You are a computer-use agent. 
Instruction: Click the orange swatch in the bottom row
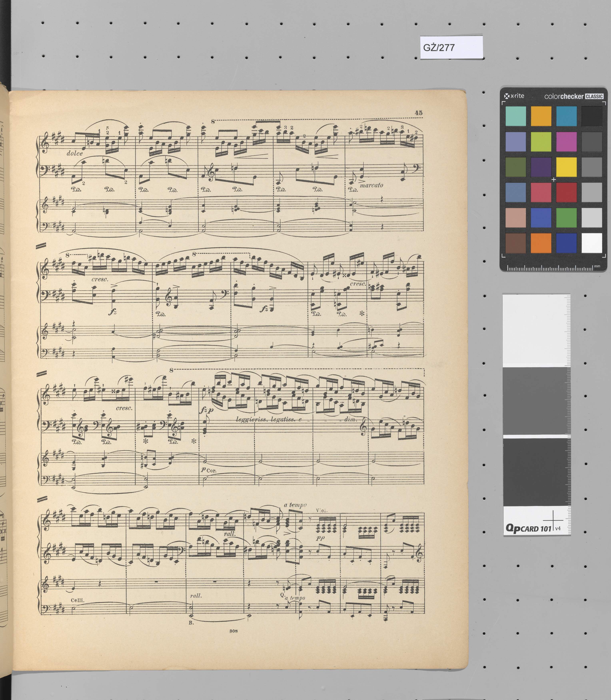pos(541,243)
